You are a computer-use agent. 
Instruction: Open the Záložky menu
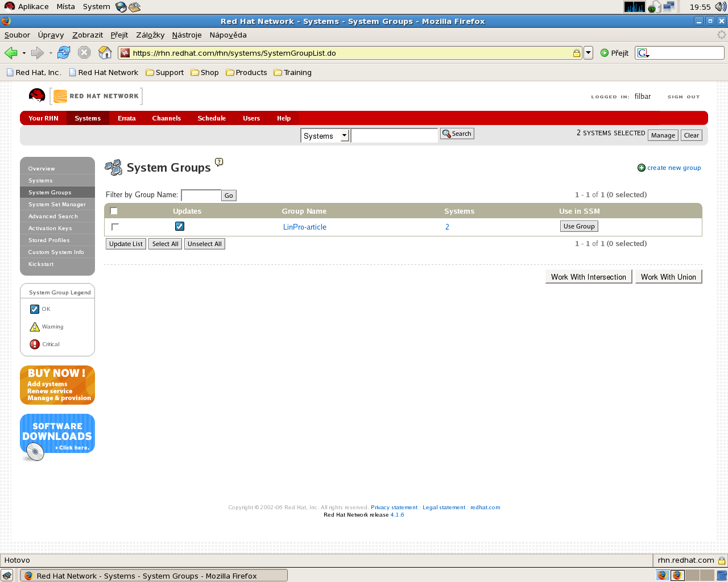(x=150, y=35)
